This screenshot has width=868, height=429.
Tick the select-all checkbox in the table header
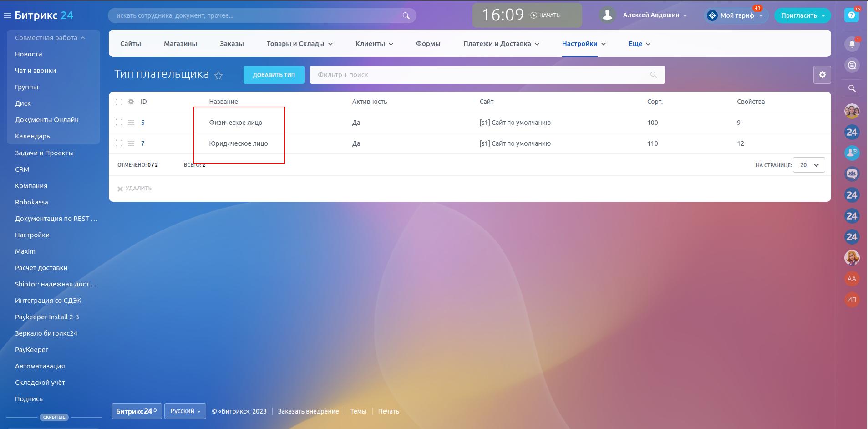[x=119, y=102]
